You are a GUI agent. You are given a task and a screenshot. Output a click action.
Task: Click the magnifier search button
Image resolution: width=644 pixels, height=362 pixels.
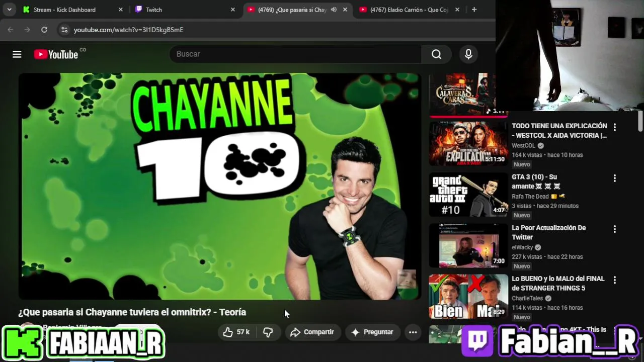coord(437,54)
